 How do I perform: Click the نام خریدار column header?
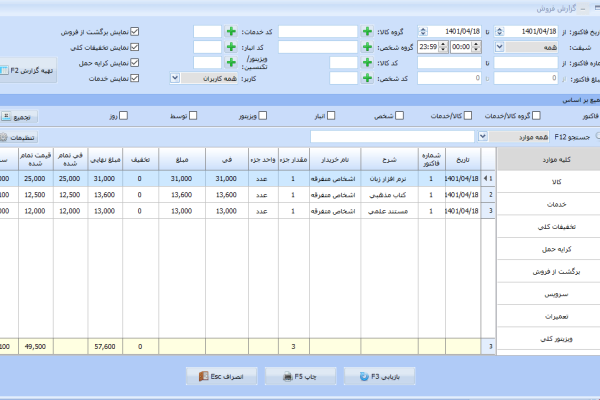pyautogui.click(x=335, y=160)
